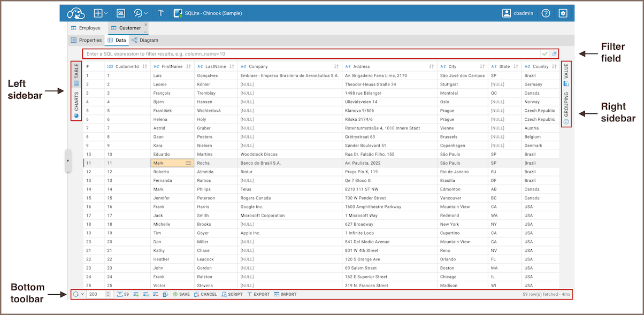Click the duplicate row icon

(x=146, y=294)
